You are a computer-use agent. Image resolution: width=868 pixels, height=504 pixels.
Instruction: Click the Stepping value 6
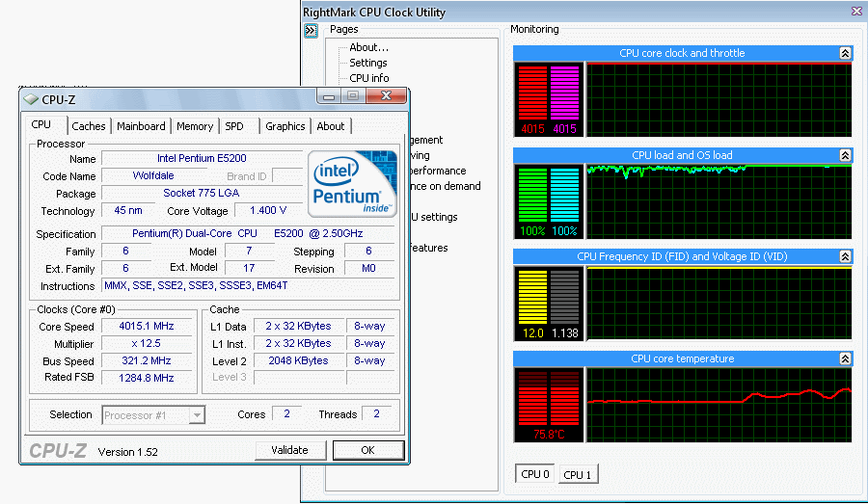368,252
